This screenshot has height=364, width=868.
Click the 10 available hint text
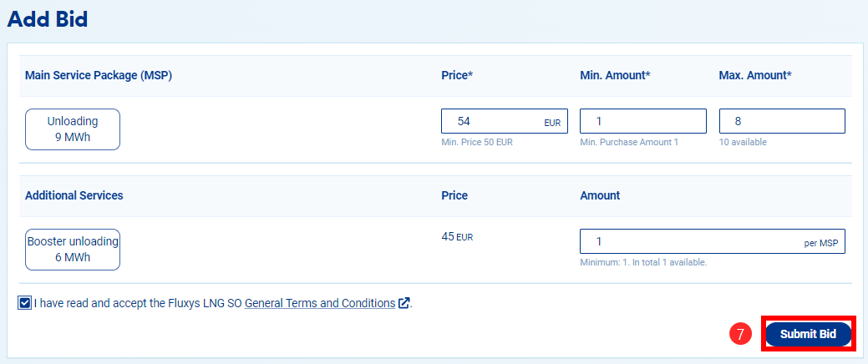pyautogui.click(x=743, y=142)
